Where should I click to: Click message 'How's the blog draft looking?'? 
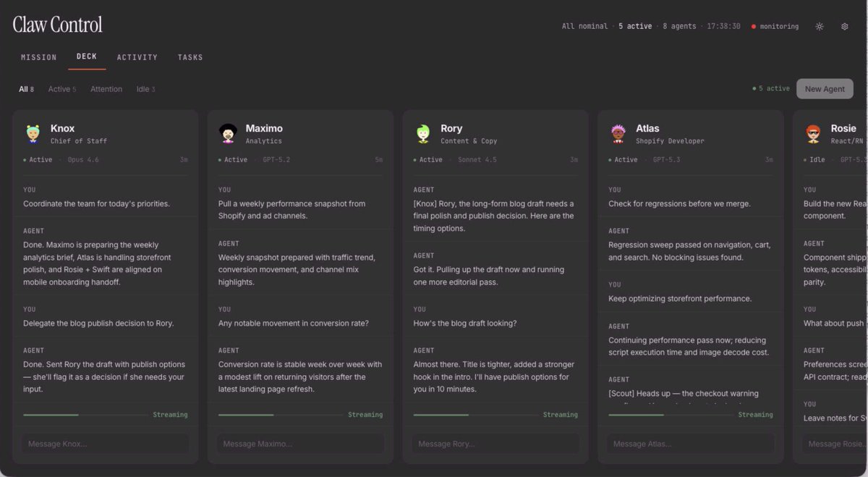[x=465, y=324]
